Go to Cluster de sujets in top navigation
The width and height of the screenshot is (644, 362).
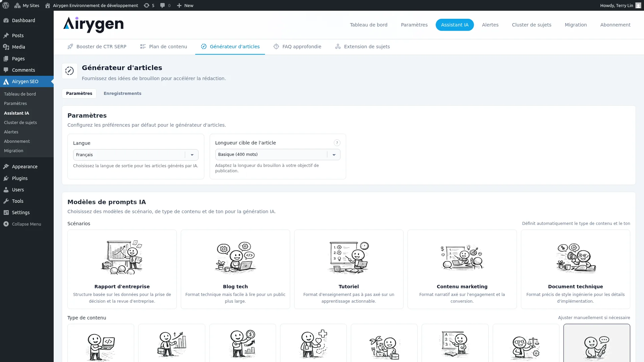point(531,25)
